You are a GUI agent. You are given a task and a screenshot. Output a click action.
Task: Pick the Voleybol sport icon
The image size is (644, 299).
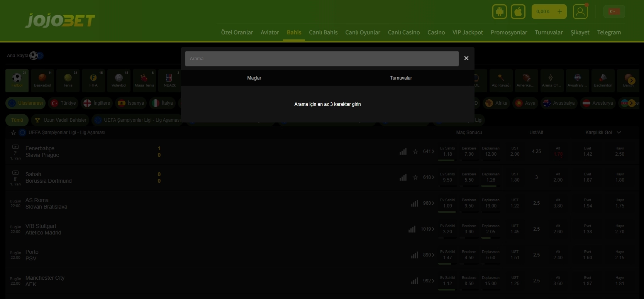pyautogui.click(x=119, y=81)
